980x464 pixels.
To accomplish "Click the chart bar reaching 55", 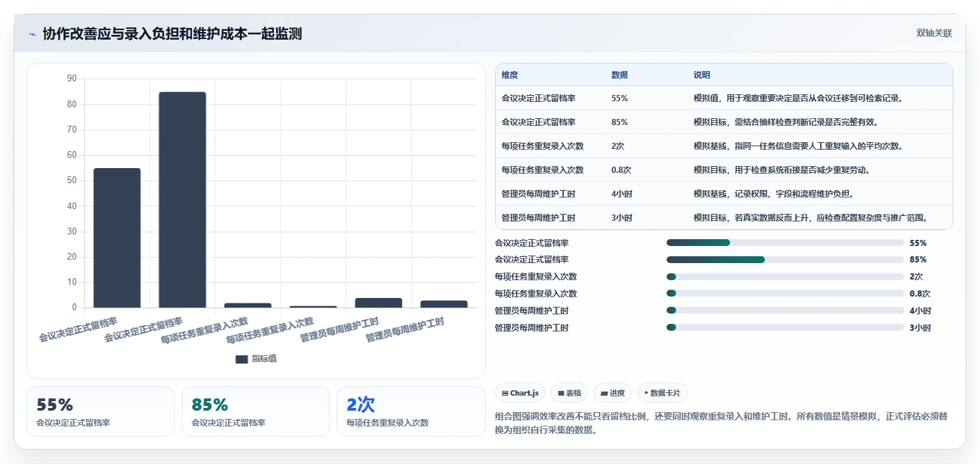I will coord(117,238).
